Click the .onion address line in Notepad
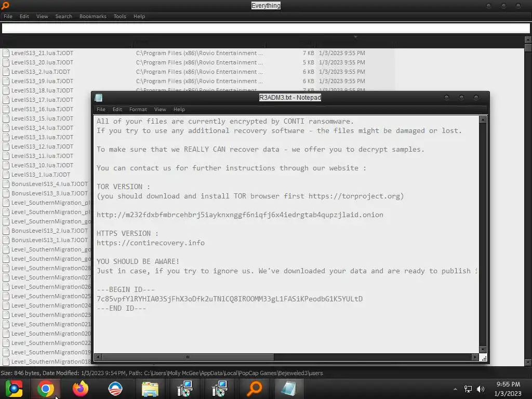This screenshot has height=399, width=532. [x=240, y=215]
